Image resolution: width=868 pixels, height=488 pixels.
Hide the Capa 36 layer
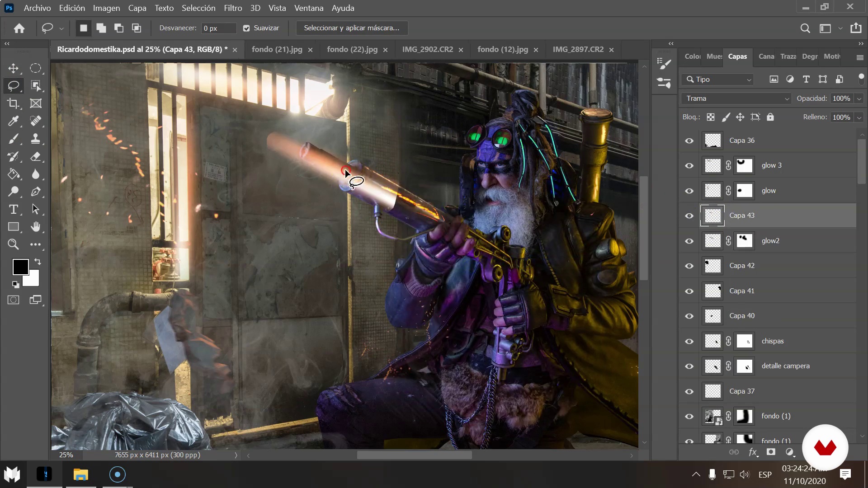689,141
